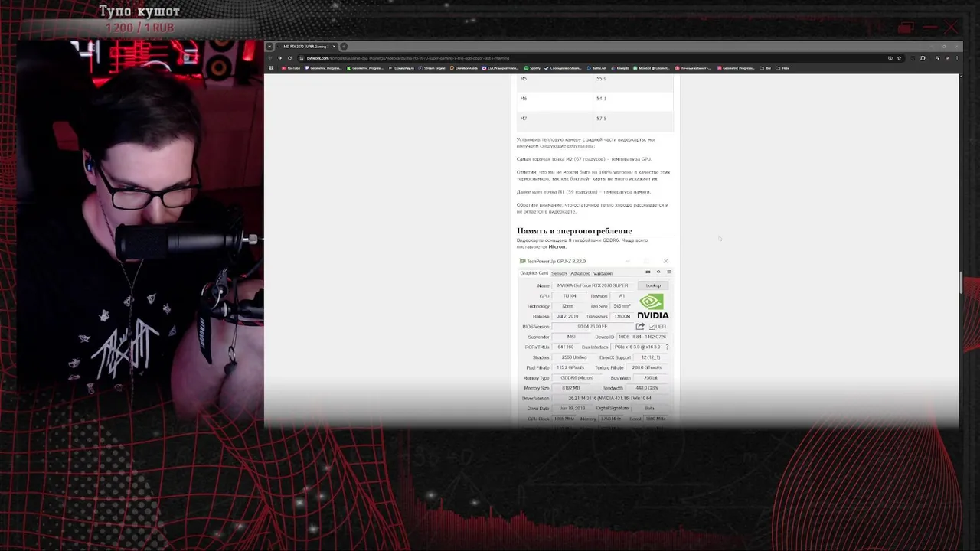Open the YouTube bookmark
The height and width of the screenshot is (551, 980).
click(291, 68)
